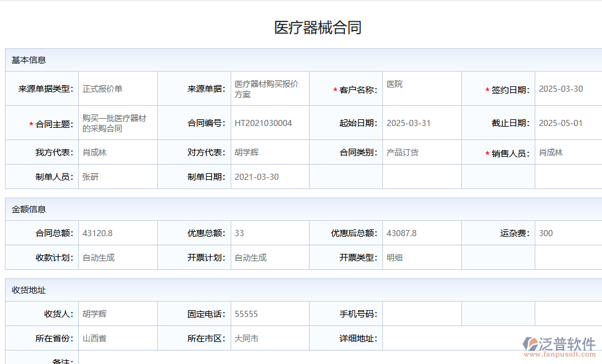Click the 合同主题 field about 购买一批医疗器材
Image resolution: width=602 pixels, height=364 pixels.
(118, 123)
